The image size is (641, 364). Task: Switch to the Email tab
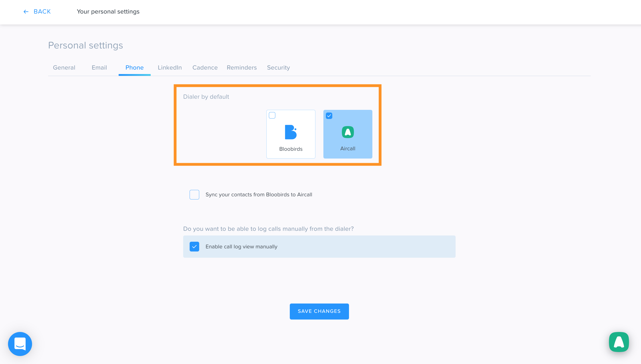click(99, 68)
